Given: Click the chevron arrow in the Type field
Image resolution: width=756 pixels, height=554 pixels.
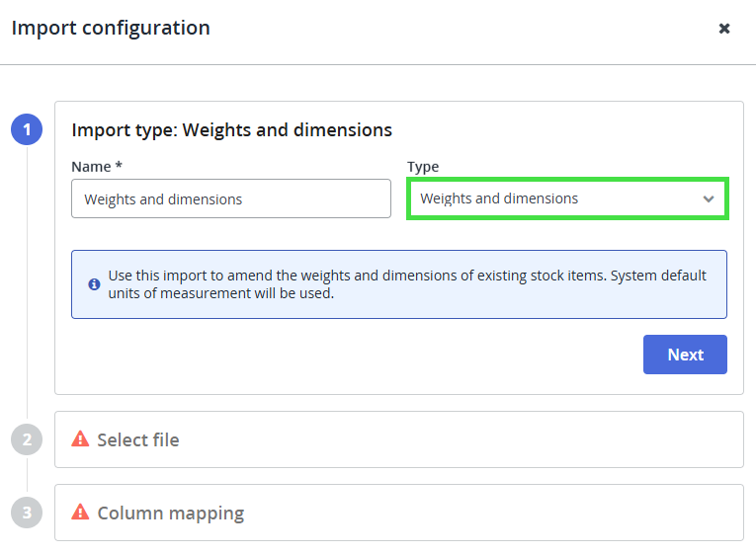Looking at the screenshot, I should tap(709, 198).
